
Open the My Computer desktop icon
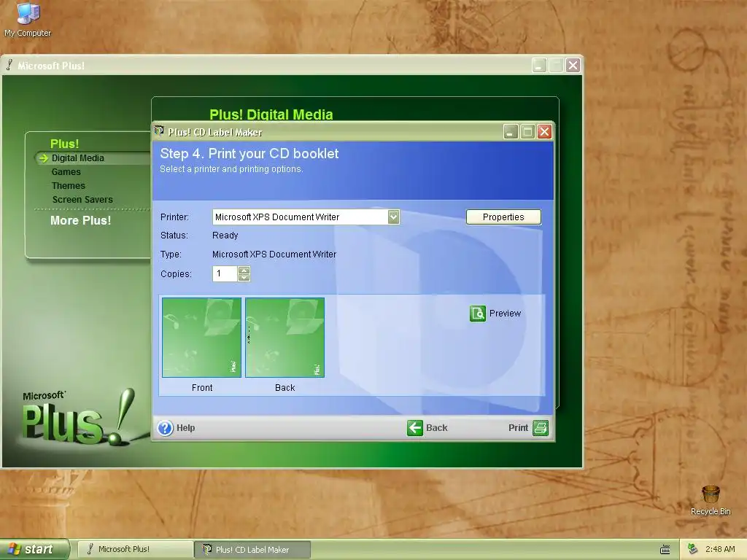(x=28, y=19)
